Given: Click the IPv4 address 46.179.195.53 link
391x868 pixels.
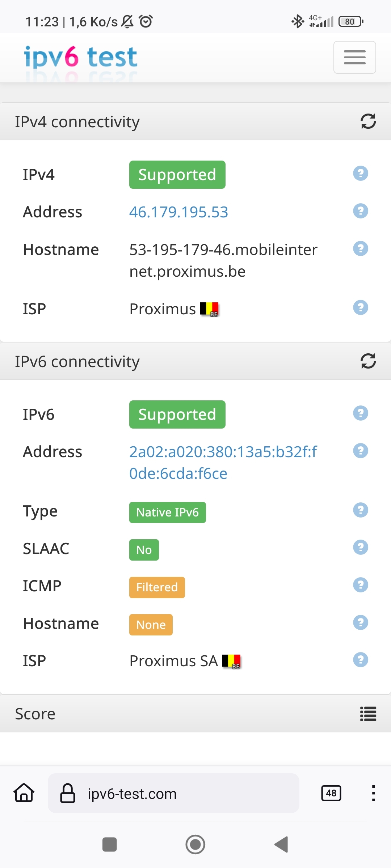Looking at the screenshot, I should pyautogui.click(x=178, y=212).
